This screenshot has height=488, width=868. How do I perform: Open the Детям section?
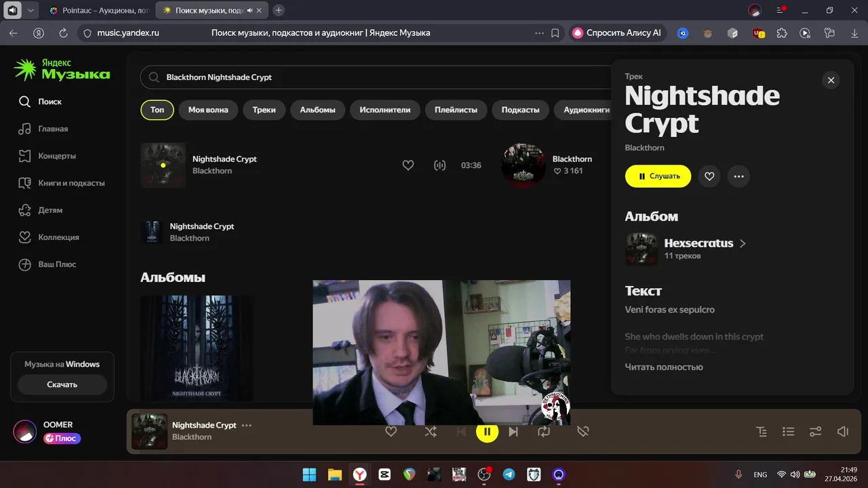41,210
